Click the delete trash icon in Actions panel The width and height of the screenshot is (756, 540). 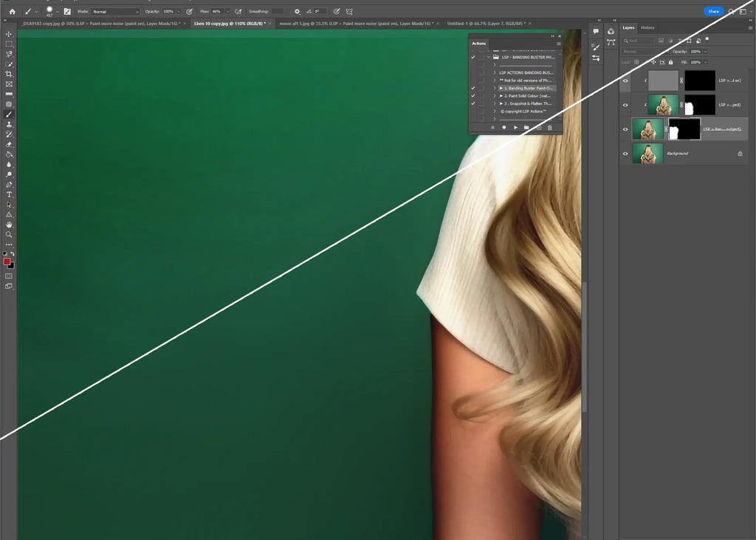tap(549, 128)
